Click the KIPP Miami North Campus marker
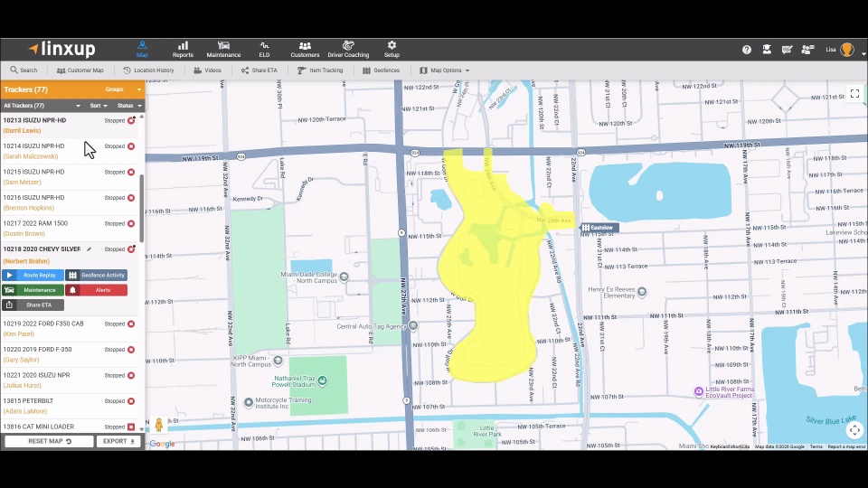This screenshot has width=868, height=488. (278, 361)
